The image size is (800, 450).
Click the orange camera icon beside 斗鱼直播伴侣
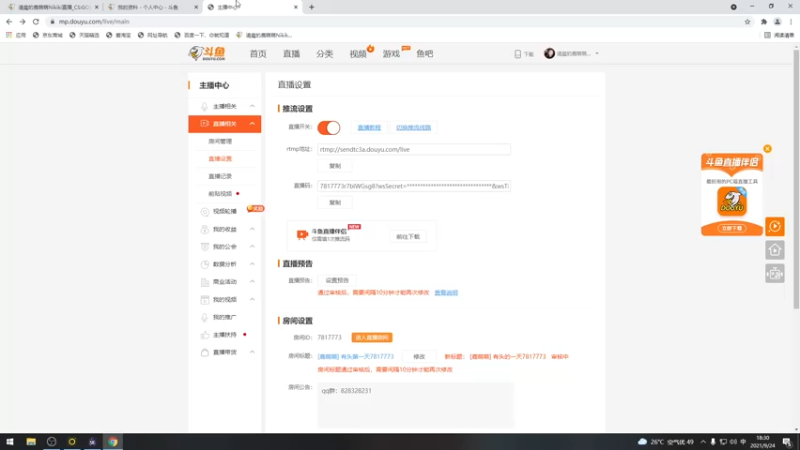[302, 234]
